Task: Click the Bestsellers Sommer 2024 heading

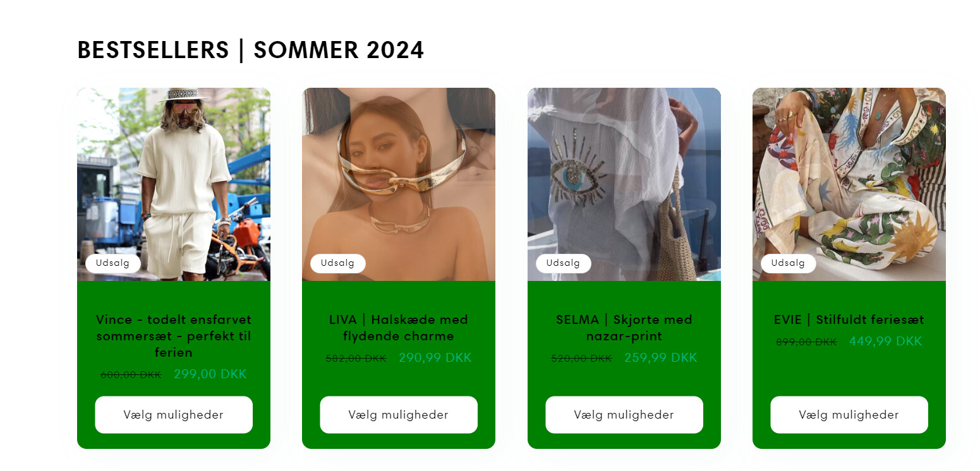Action: point(251,50)
